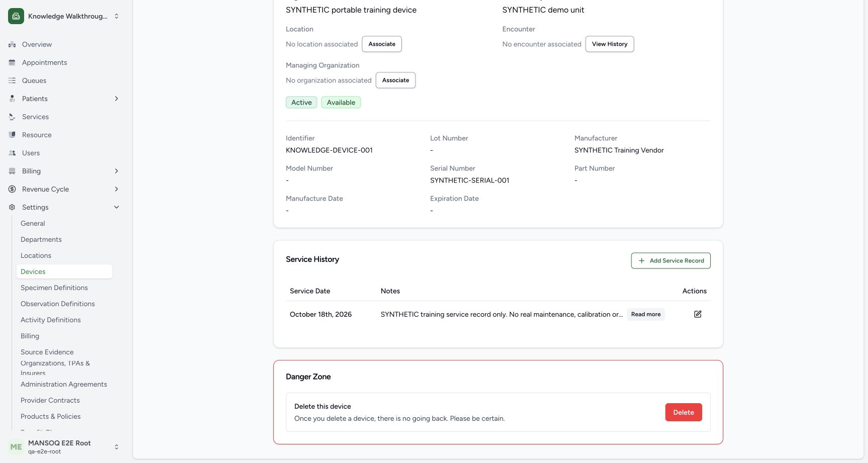Delete this device

pos(684,412)
